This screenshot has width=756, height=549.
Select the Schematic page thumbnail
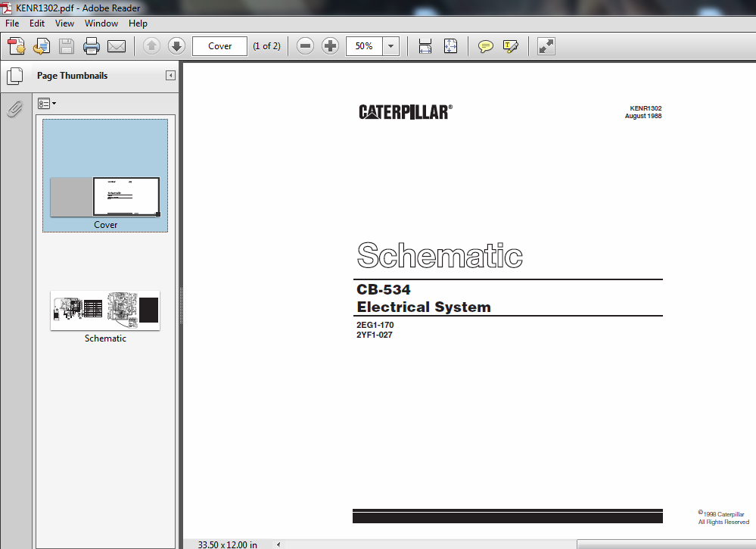pos(105,310)
